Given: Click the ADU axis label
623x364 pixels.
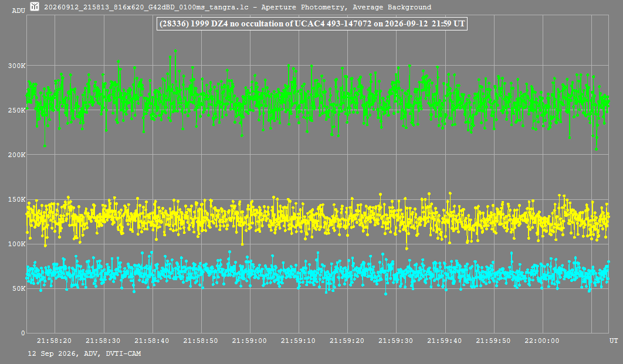Looking at the screenshot, I should [x=19, y=11].
